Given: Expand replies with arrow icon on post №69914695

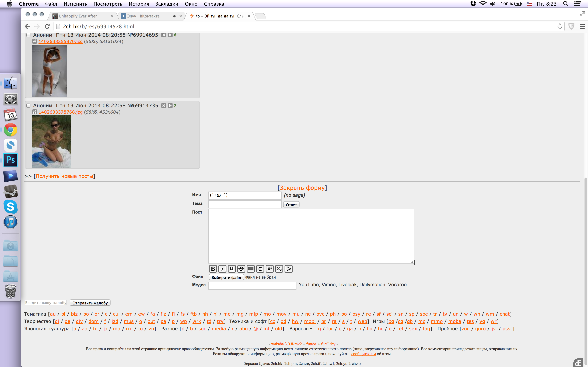Looking at the screenshot, I should click(x=170, y=35).
